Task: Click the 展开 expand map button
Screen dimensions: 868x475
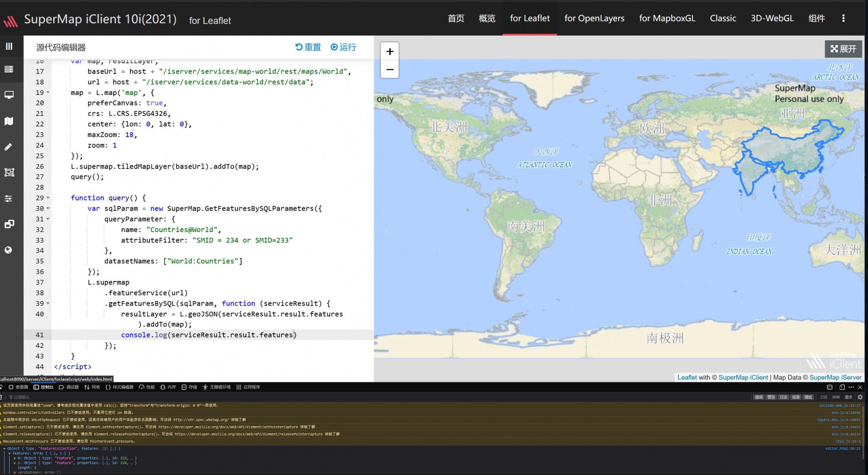Action: click(x=843, y=49)
